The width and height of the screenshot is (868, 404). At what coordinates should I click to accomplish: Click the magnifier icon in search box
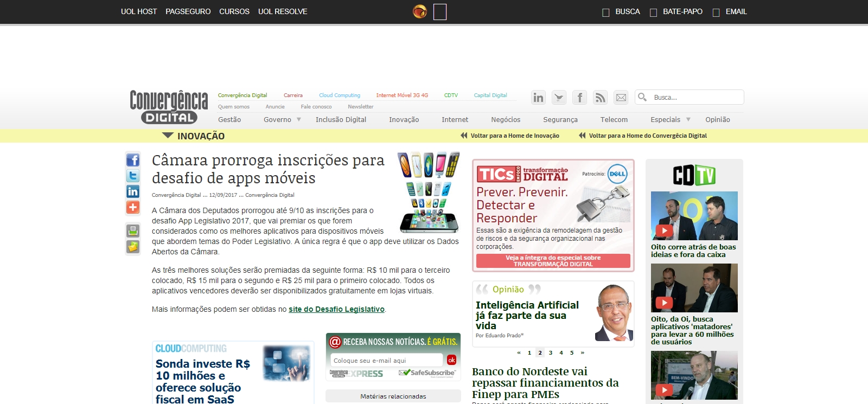click(642, 97)
